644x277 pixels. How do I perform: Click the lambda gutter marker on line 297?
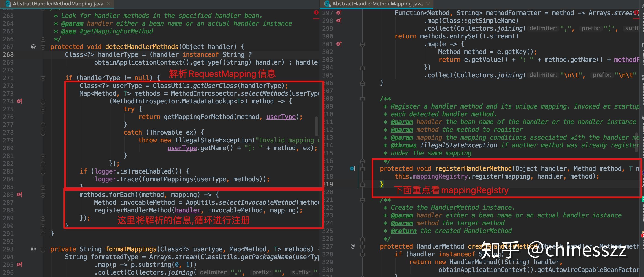pyautogui.click(x=339, y=13)
